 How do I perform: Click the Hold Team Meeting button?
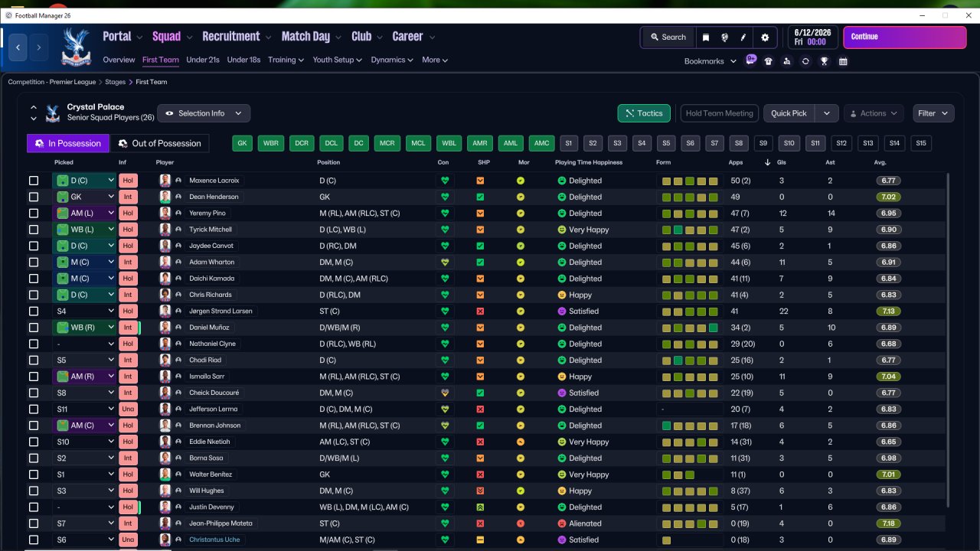tap(720, 113)
